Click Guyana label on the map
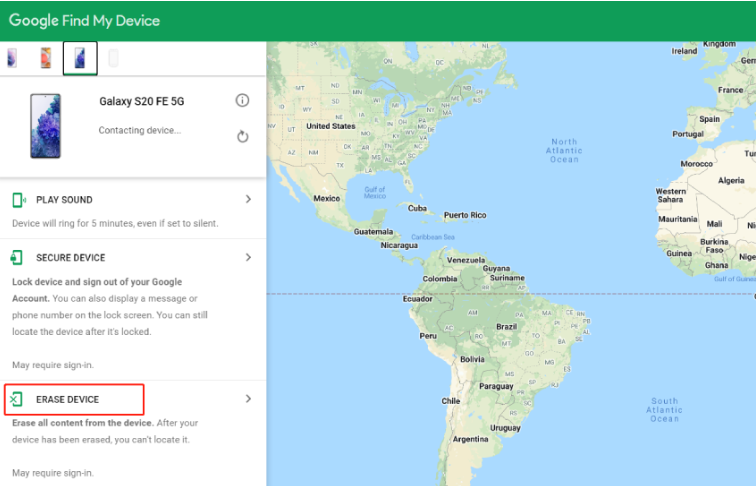Screen dimensions: 756x486 [496, 269]
